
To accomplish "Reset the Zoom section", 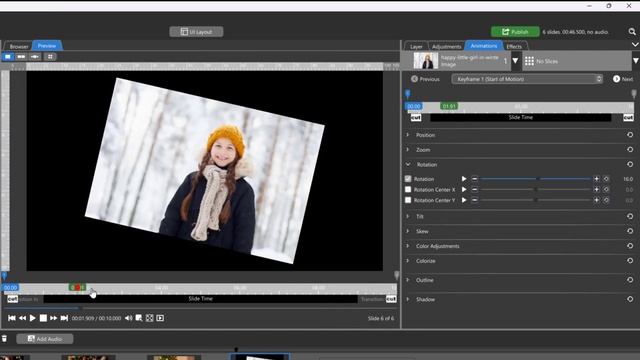I will click(x=630, y=149).
